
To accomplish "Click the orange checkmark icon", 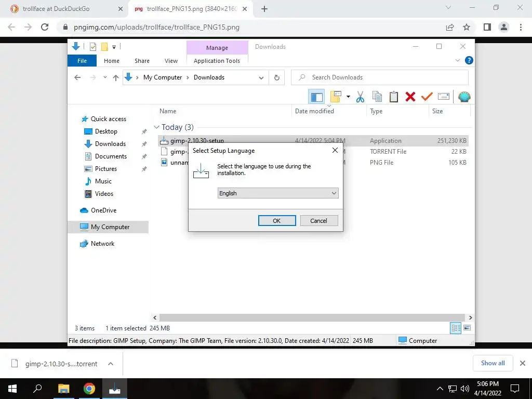I will (427, 97).
